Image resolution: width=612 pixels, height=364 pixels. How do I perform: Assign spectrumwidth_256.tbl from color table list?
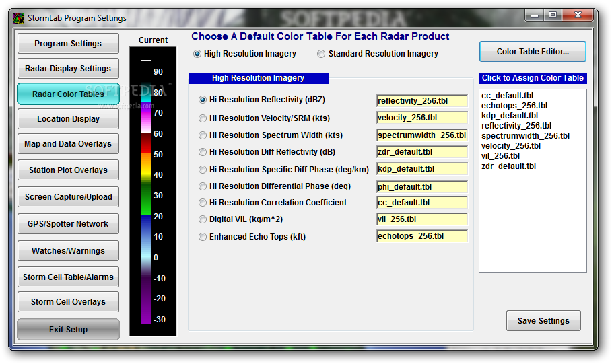[x=525, y=136]
